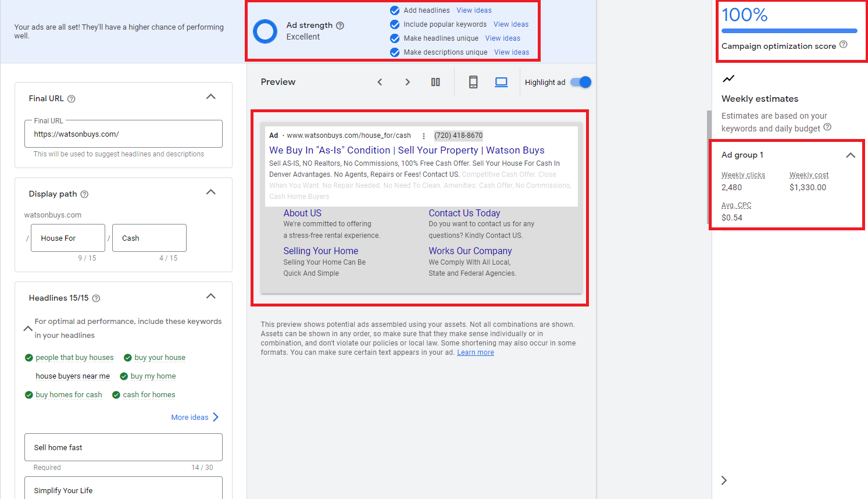Screen dimensions: 868x499
Task: Collapse the Display path section
Action: click(210, 192)
